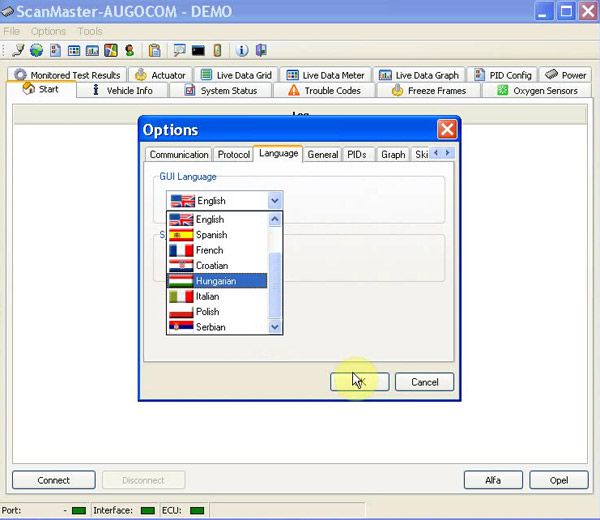Pick Italian from the language list
Image resolution: width=600 pixels, height=520 pixels.
pos(209,296)
